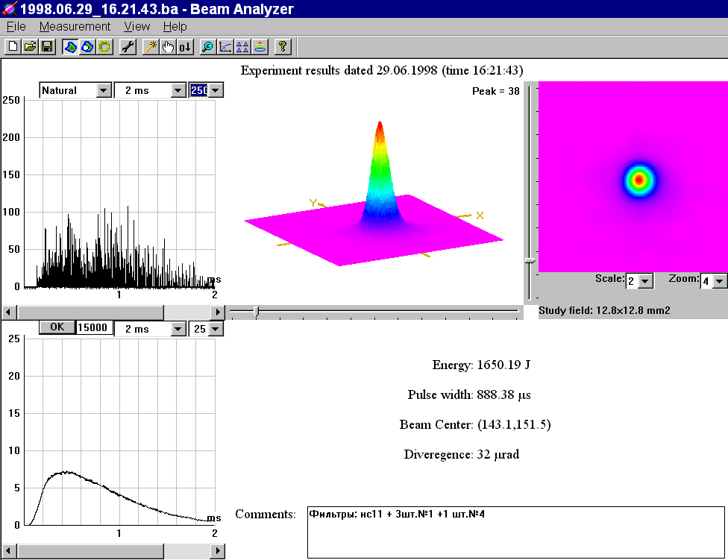This screenshot has width=728, height=560.
Task: Expand the top chart 2 ms dropdown
Action: pos(178,90)
